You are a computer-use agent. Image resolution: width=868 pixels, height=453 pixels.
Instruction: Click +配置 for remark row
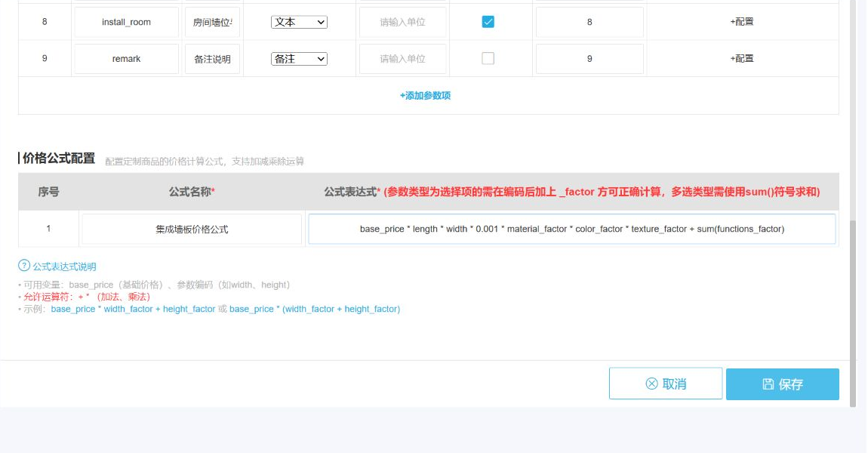(742, 58)
